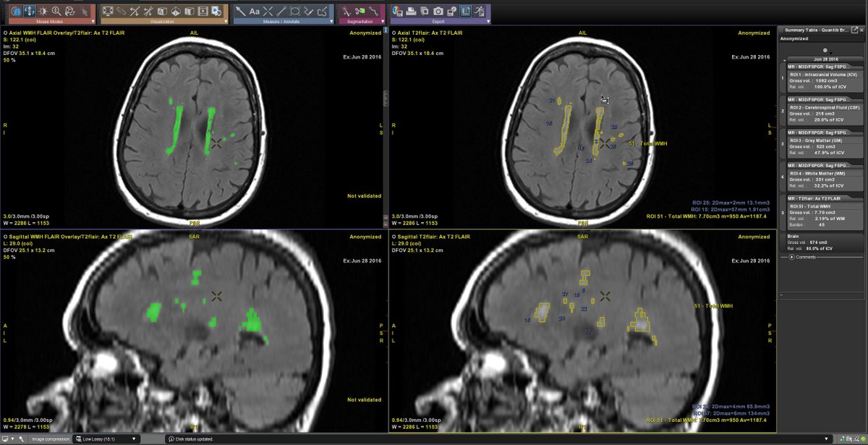
Task: Expand the Export toolbar group arrow
Action: (487, 21)
